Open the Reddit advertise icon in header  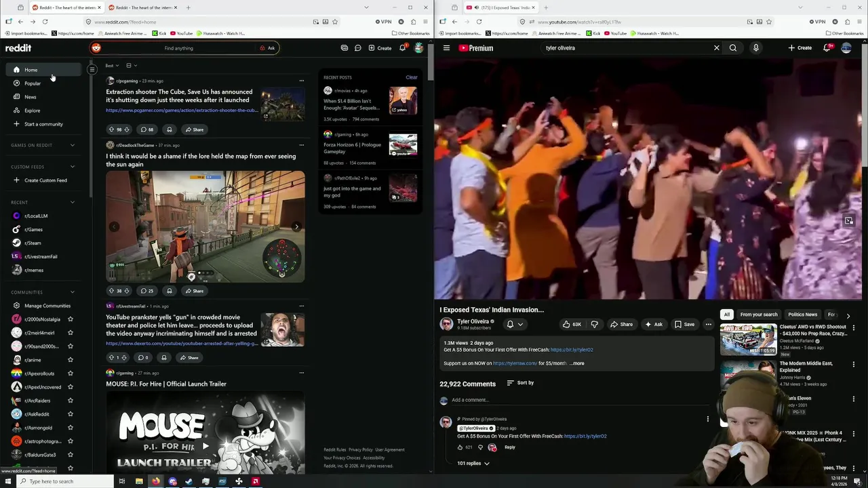tap(344, 48)
